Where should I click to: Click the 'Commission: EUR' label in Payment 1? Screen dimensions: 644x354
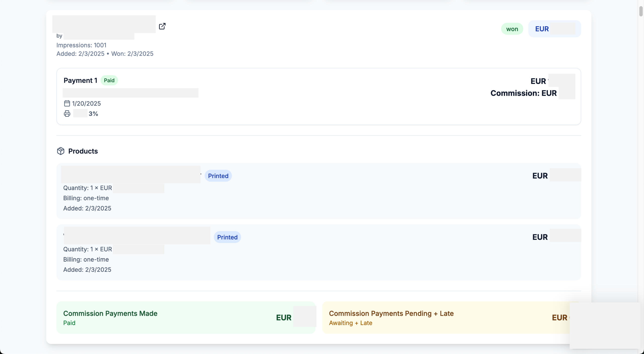tap(523, 93)
